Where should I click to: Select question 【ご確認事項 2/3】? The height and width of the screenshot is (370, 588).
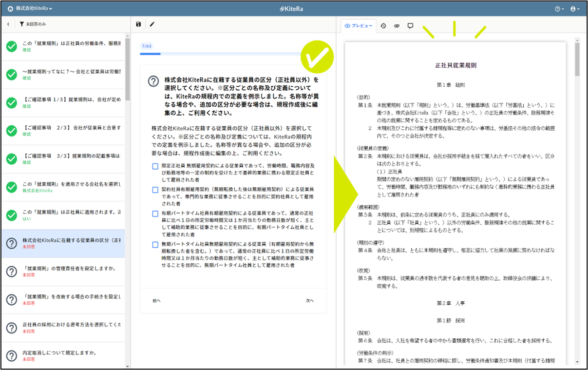(x=63, y=131)
